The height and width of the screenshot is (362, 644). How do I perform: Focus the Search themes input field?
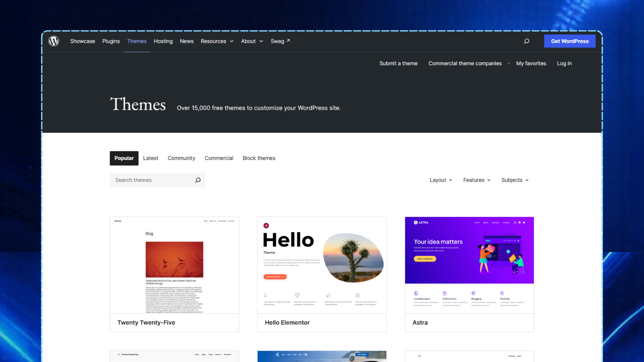pyautogui.click(x=158, y=180)
